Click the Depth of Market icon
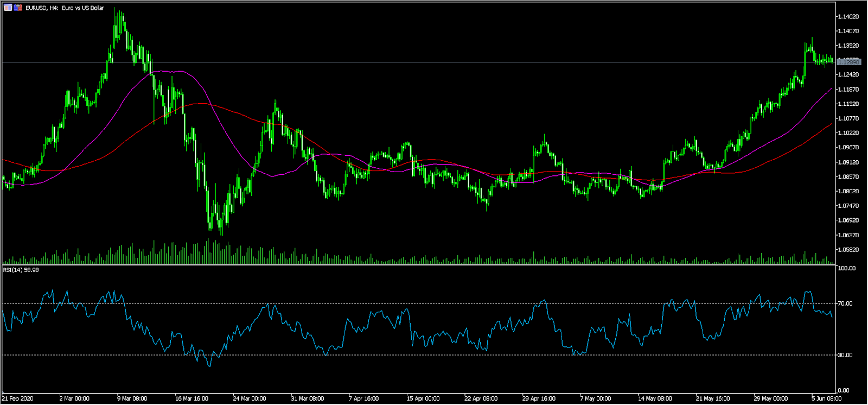Viewport: 868px width, 405px height. coord(18,8)
